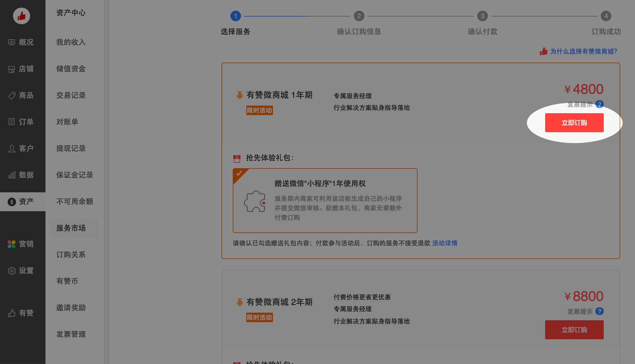Click the Youzan thumbs-up logo
This screenshot has height=364, width=635.
click(21, 16)
